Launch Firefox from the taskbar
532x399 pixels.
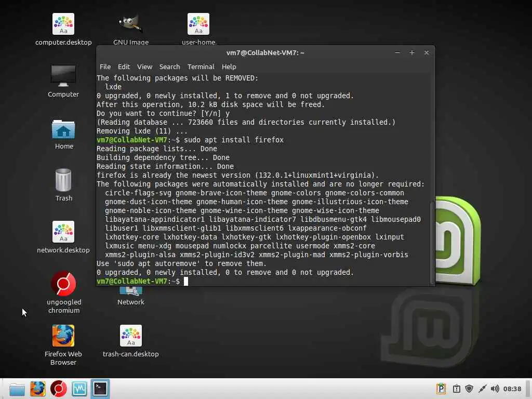click(37, 389)
